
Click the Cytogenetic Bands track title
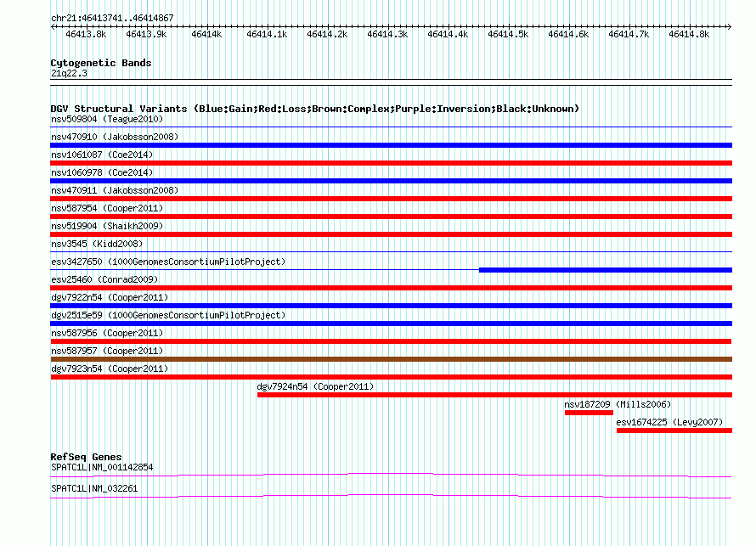[101, 63]
